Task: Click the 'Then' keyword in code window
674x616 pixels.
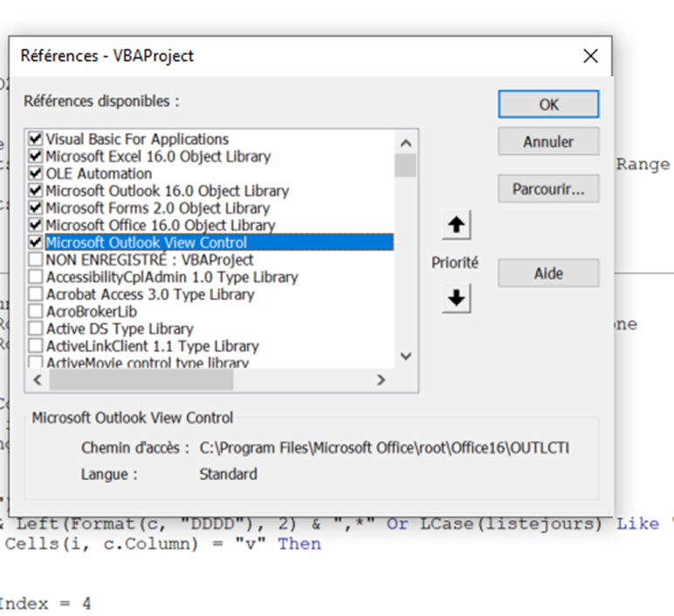Action: [299, 544]
